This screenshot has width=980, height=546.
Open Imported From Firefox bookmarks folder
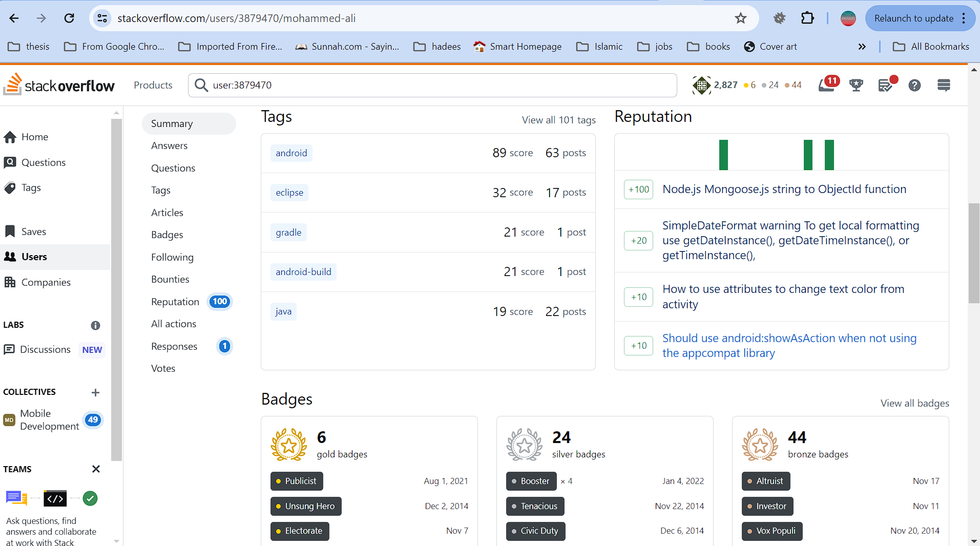[x=230, y=47]
